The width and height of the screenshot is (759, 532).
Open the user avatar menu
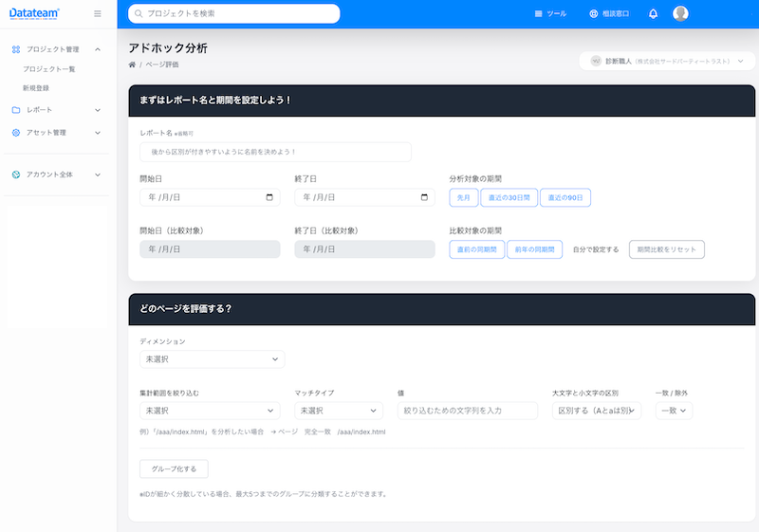pyautogui.click(x=680, y=13)
